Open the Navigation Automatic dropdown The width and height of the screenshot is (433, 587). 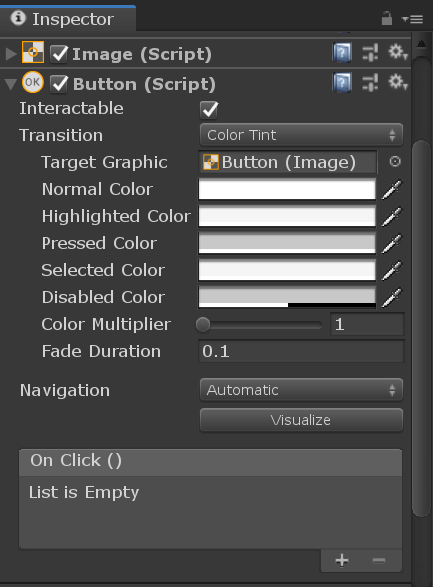pos(301,390)
